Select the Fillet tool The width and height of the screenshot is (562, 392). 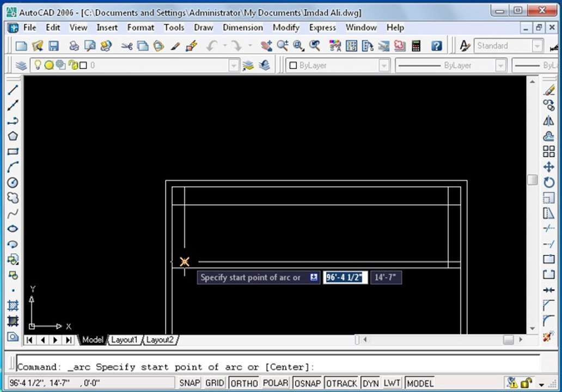coord(549,320)
